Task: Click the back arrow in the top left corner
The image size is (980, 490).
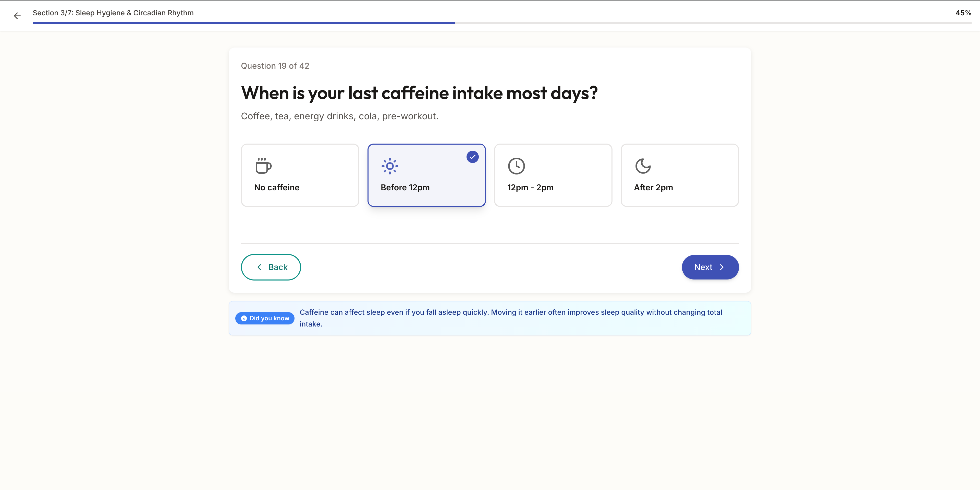Action: coord(17,16)
